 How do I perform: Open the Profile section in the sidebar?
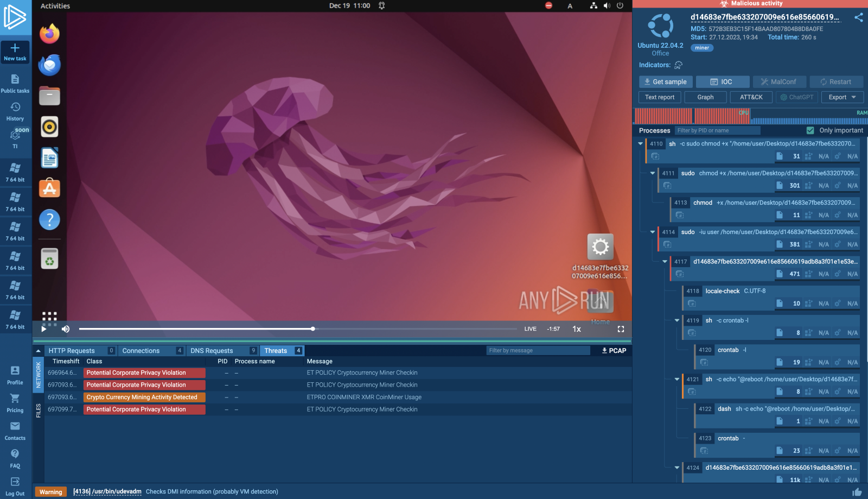click(x=15, y=375)
